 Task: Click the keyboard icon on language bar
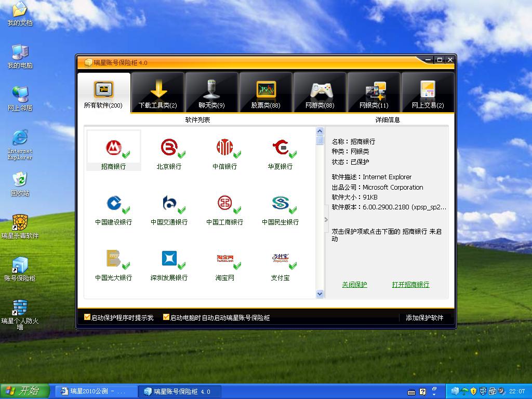click(x=411, y=392)
